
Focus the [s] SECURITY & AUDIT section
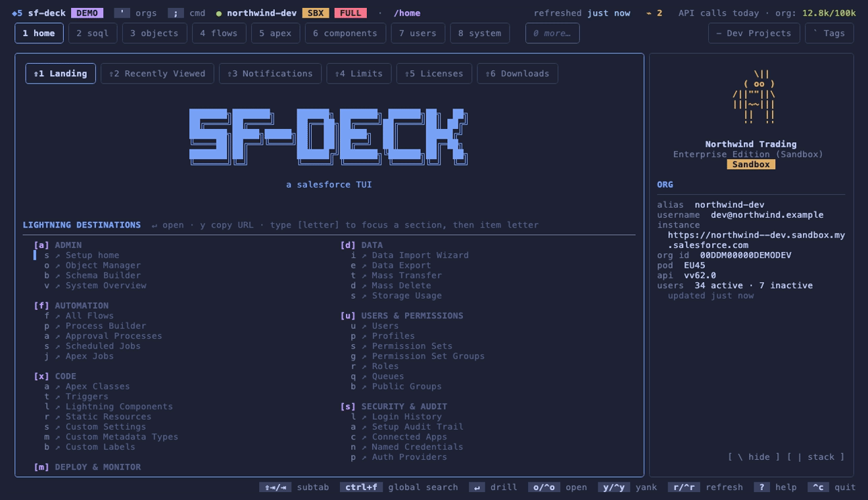pos(394,407)
